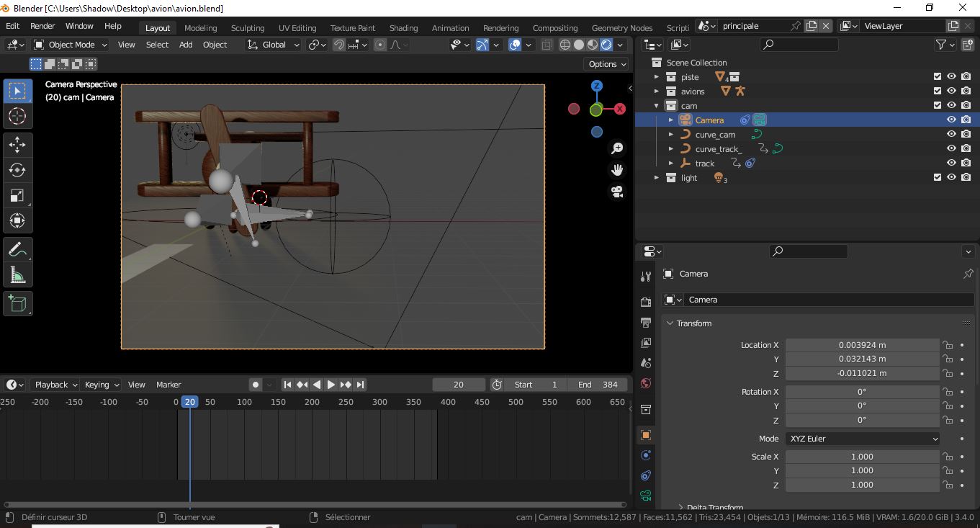Click the Options button in the viewport header

(607, 64)
